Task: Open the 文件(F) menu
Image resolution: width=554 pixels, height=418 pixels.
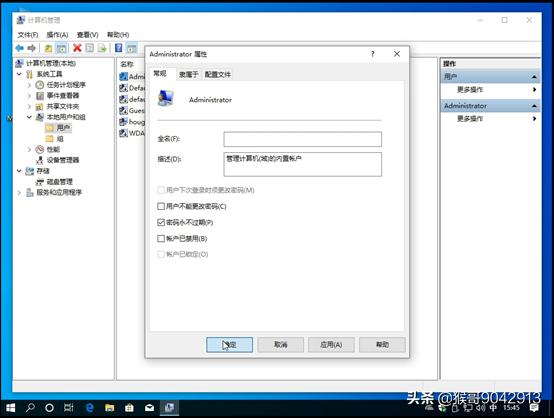Action: (x=28, y=35)
